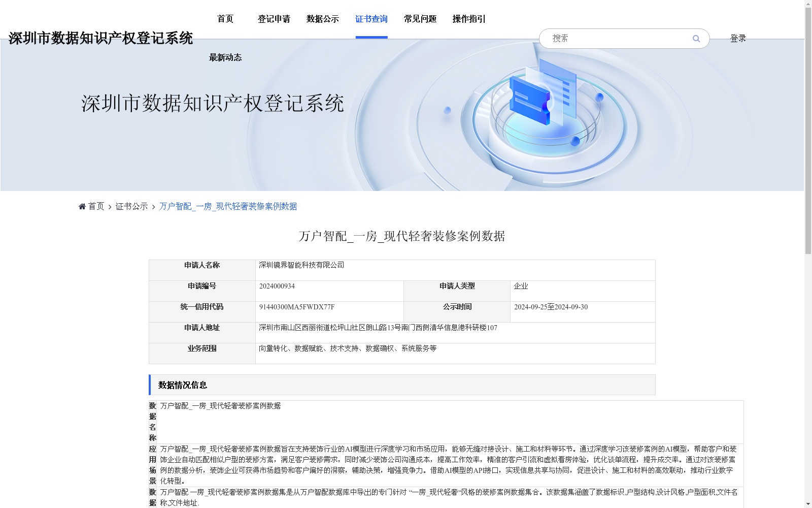Viewport: 812px width, 508px height.
Task: Open the 操作指引 menu item
Action: pos(469,19)
